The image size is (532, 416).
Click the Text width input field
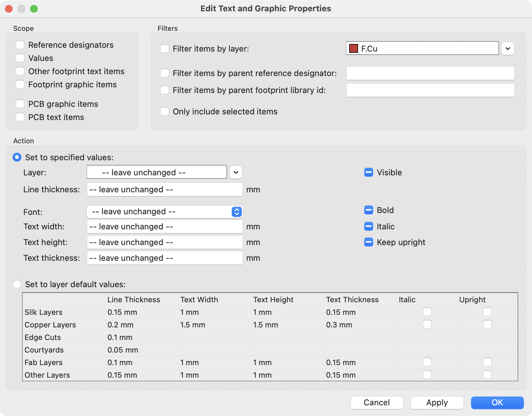(164, 226)
